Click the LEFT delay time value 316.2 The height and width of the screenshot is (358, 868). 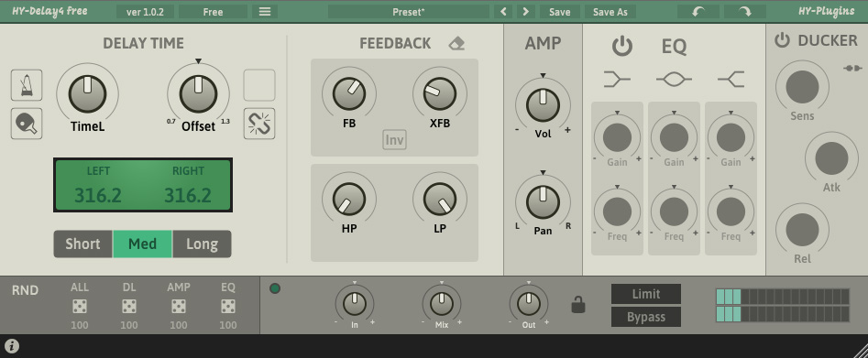tap(98, 195)
